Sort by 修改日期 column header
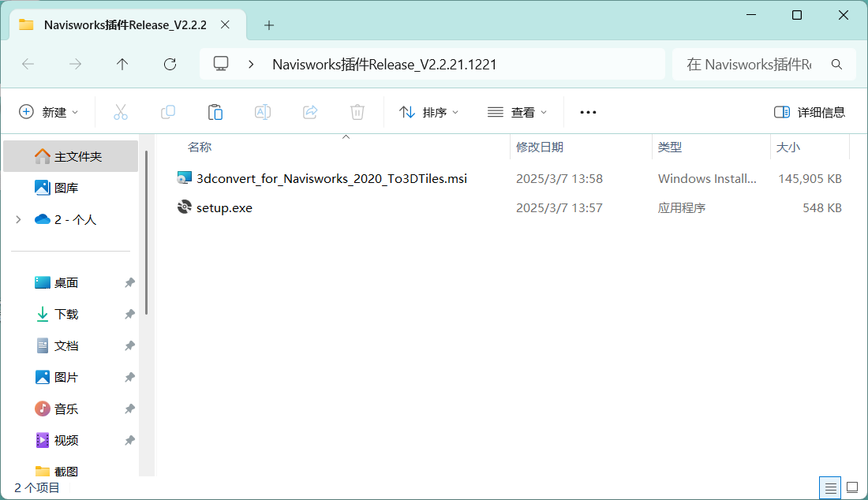This screenshot has width=868, height=500. 540,147
